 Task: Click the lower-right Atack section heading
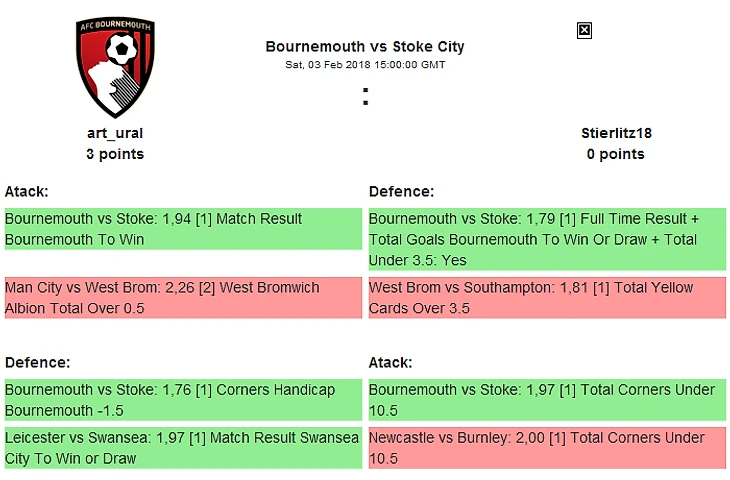click(391, 362)
